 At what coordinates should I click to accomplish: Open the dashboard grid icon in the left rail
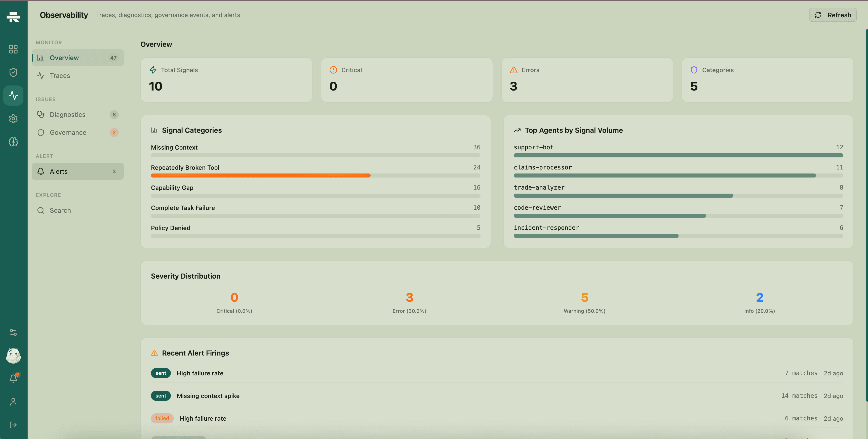pyautogui.click(x=14, y=50)
